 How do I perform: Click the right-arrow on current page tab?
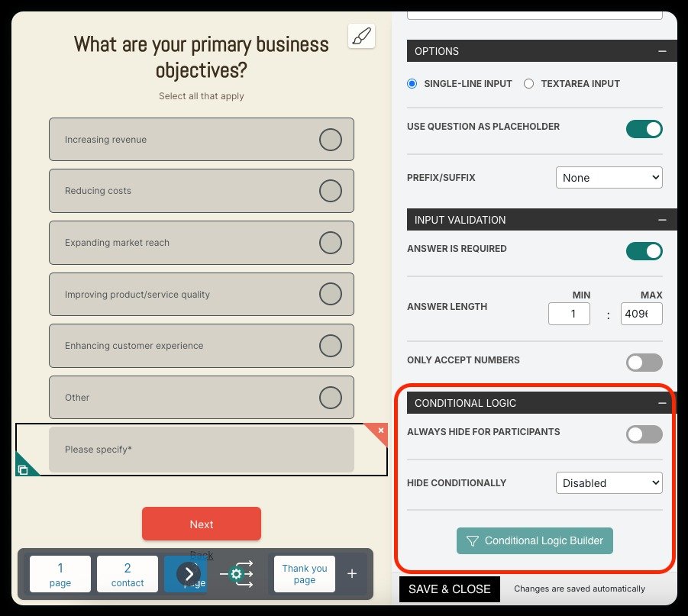tap(189, 573)
